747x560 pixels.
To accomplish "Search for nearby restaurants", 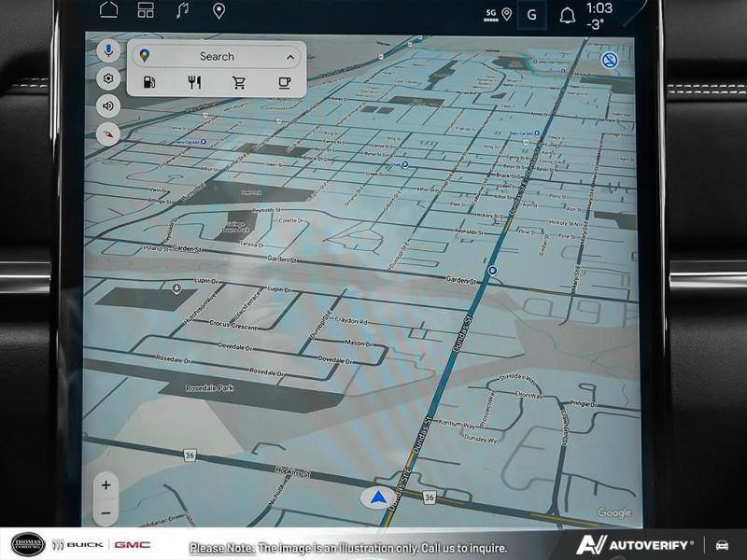I will [x=194, y=82].
